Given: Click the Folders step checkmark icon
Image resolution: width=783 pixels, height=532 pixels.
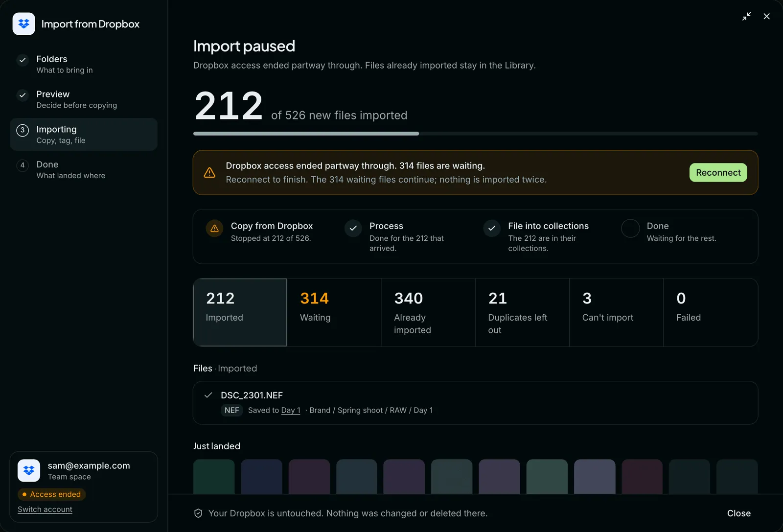Looking at the screenshot, I should [23, 60].
